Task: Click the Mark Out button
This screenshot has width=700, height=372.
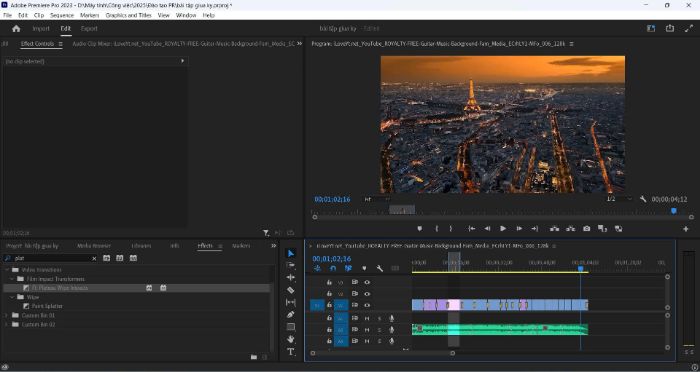Action: tap(451, 229)
